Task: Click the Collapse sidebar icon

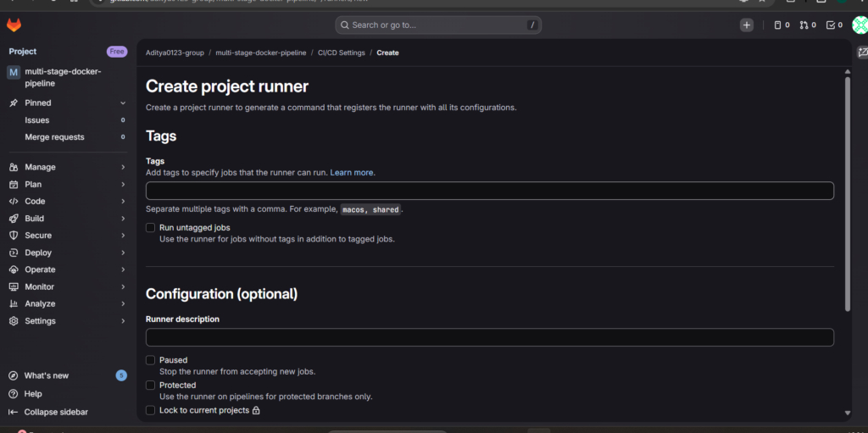Action: (x=14, y=412)
